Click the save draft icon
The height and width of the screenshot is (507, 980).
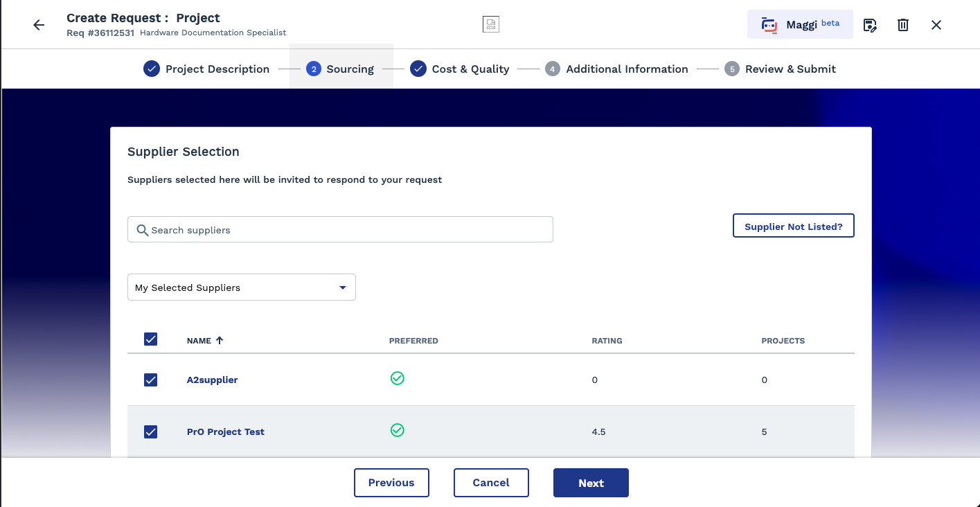coord(870,25)
